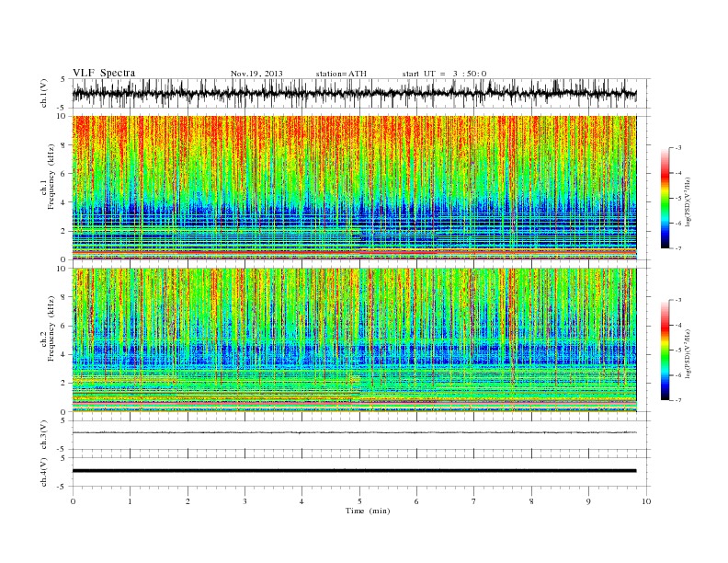Select the "start UT = 3 :50: 0" text
Image resolution: width=728 pixels, height=563 pixels.
click(444, 74)
